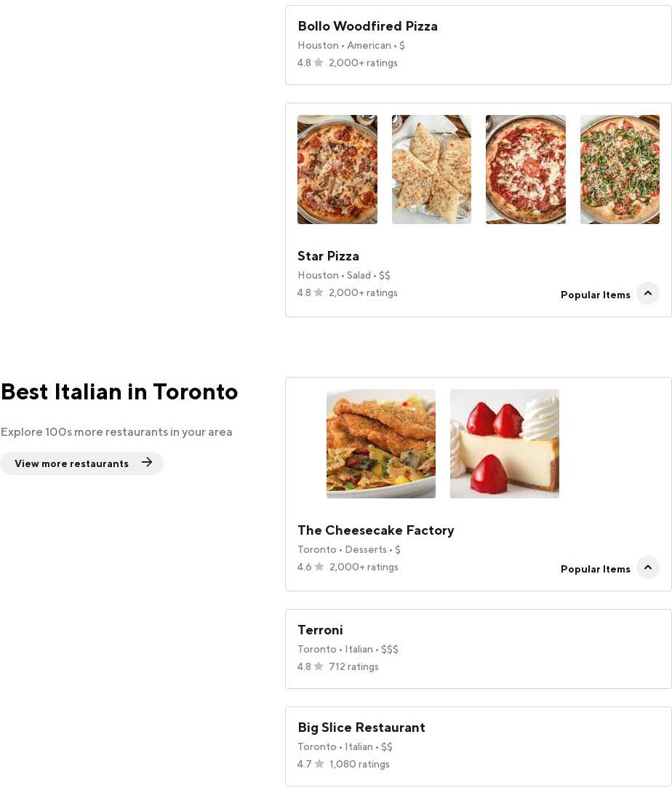Open the Bollo Woodfired Pizza listing
This screenshot has width=672, height=801.
(367, 26)
